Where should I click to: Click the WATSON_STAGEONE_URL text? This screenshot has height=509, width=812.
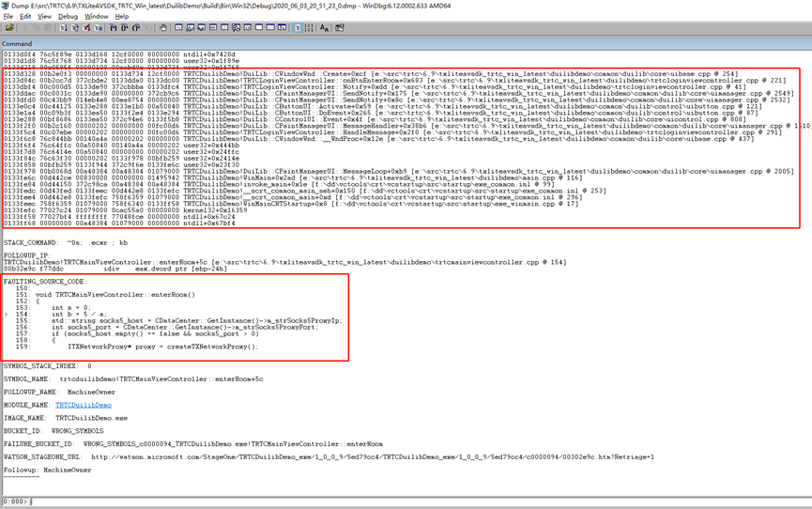pos(329,456)
